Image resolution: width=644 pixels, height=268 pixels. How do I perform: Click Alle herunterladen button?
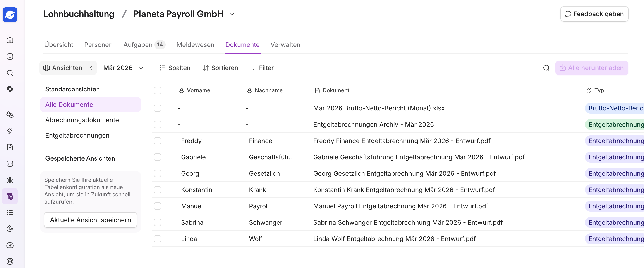[x=592, y=68]
